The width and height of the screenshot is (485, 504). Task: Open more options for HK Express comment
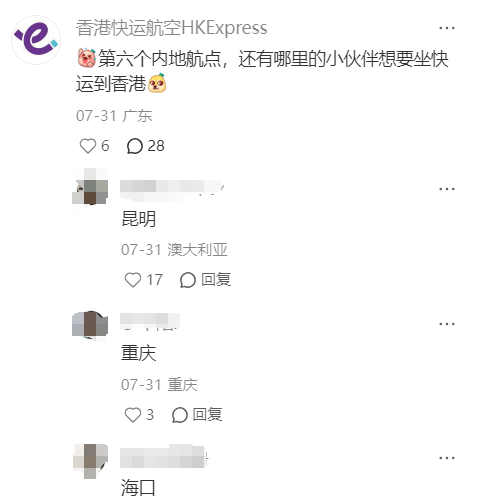pyautogui.click(x=447, y=28)
